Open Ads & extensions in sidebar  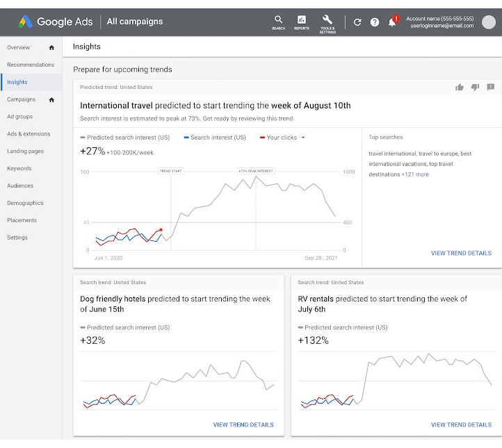pyautogui.click(x=29, y=133)
